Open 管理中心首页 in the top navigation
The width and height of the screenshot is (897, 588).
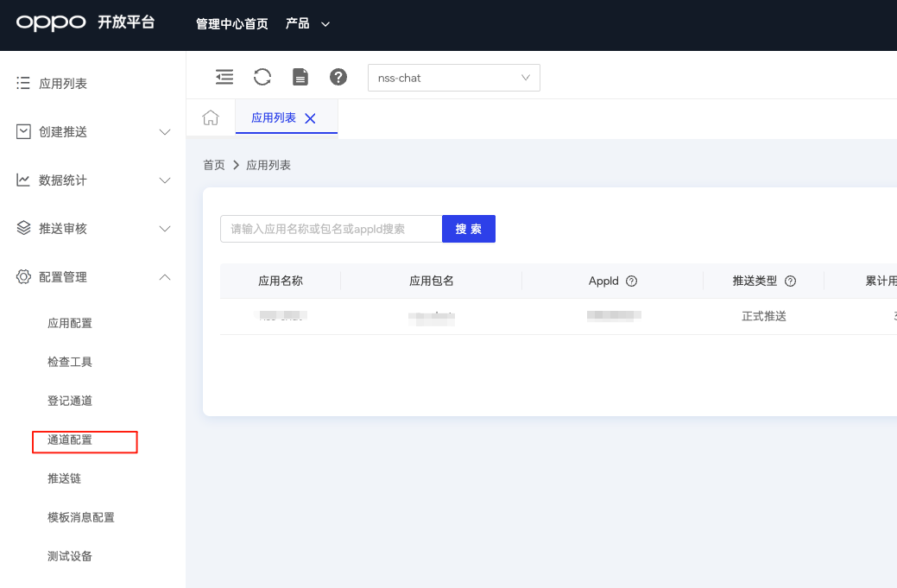(231, 24)
